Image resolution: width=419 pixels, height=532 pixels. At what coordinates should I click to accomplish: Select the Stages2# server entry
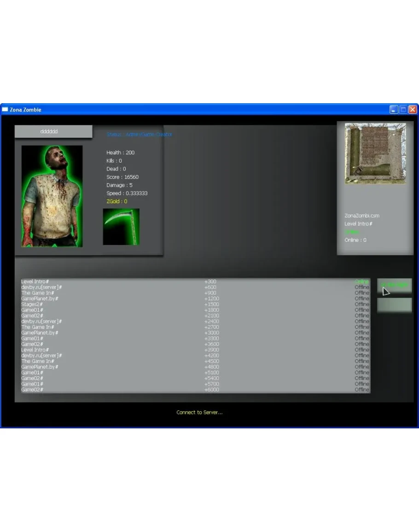point(32,304)
